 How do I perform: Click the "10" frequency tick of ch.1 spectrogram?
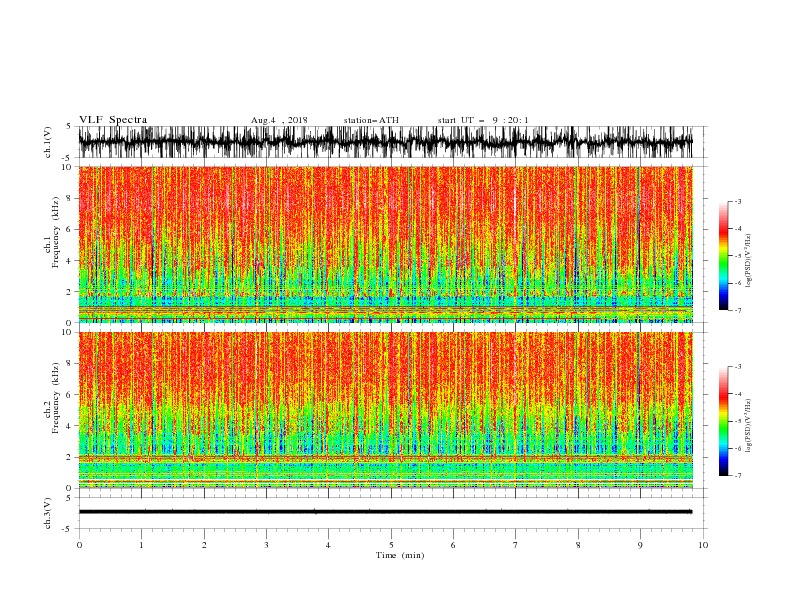[x=66, y=167]
